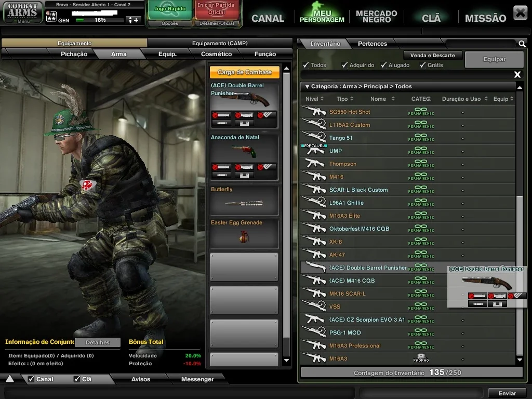The image size is (532, 399).
Task: Click the MK16 SCAR-L icon
Action: click(314, 293)
